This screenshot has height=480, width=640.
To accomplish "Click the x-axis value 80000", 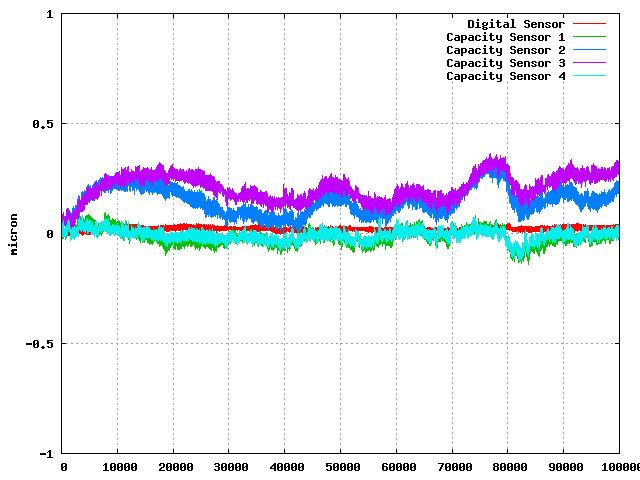I will (x=510, y=467).
